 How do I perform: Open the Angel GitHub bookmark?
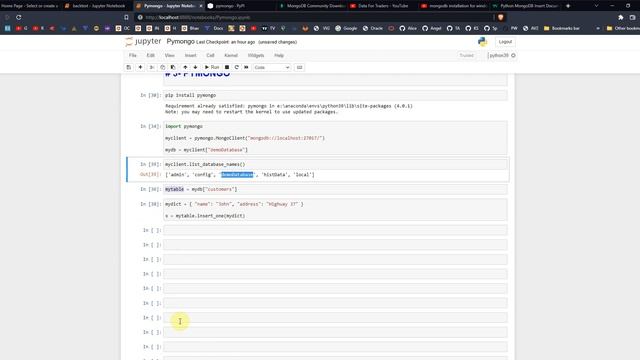point(432,28)
